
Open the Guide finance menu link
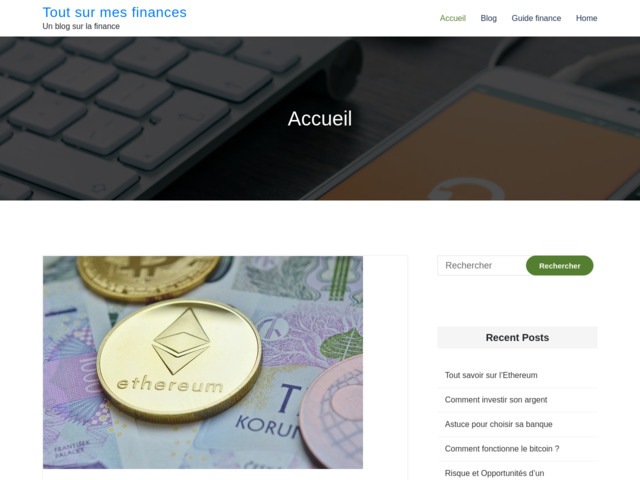[536, 18]
